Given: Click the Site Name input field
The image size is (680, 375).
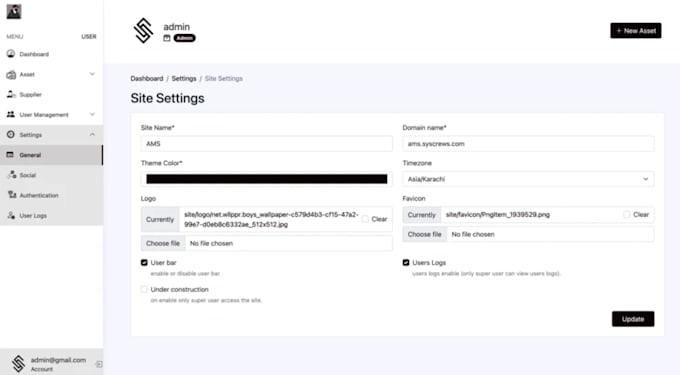Looking at the screenshot, I should pyautogui.click(x=266, y=143).
